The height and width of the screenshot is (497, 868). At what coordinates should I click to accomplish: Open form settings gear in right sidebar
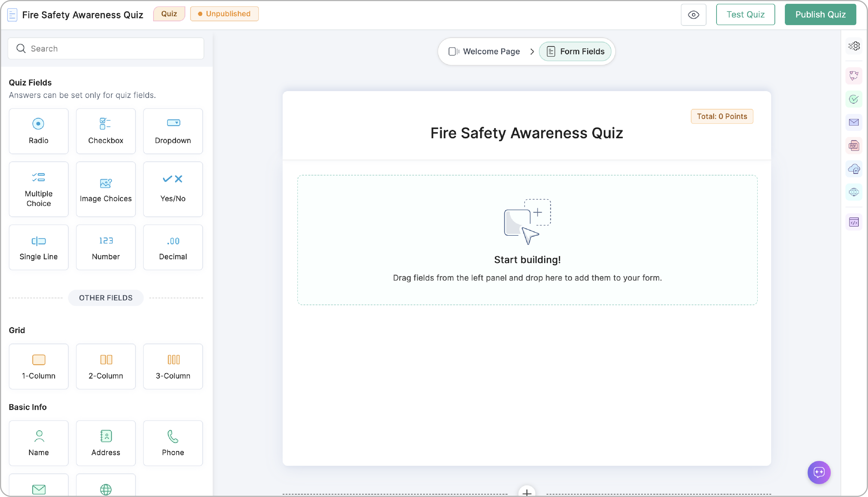click(x=854, y=46)
